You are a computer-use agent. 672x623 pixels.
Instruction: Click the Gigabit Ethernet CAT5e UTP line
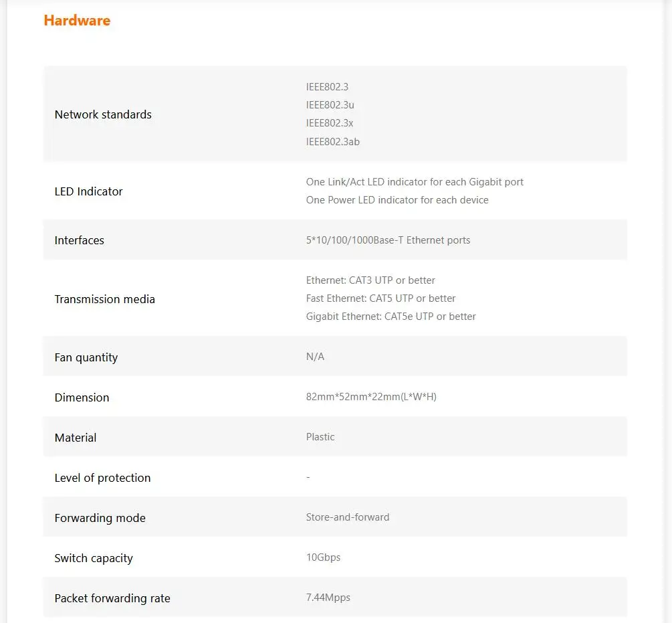390,317
